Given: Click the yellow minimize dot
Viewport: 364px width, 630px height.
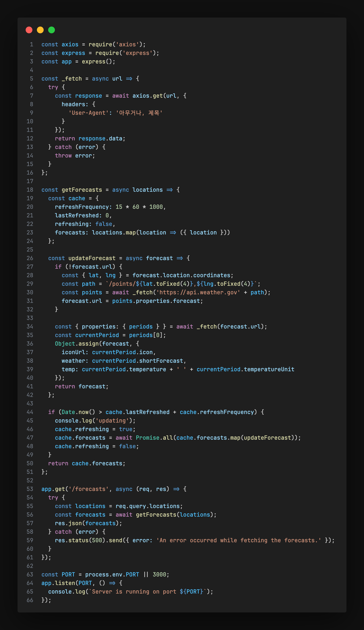Looking at the screenshot, I should tap(40, 30).
